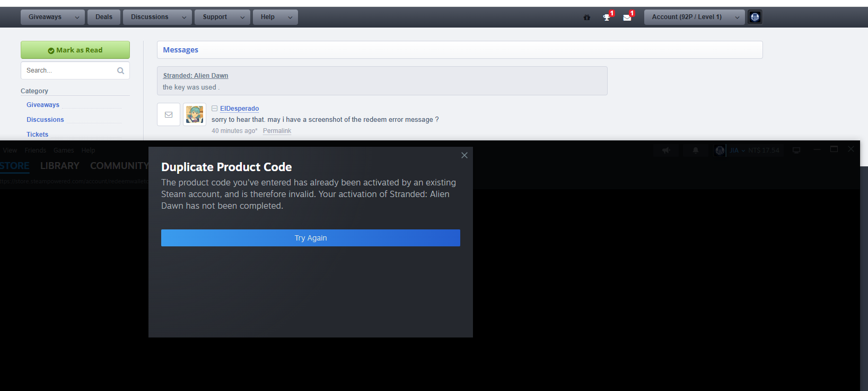868x391 pixels.
Task: Open the Steam notifications bell
Action: pos(696,150)
